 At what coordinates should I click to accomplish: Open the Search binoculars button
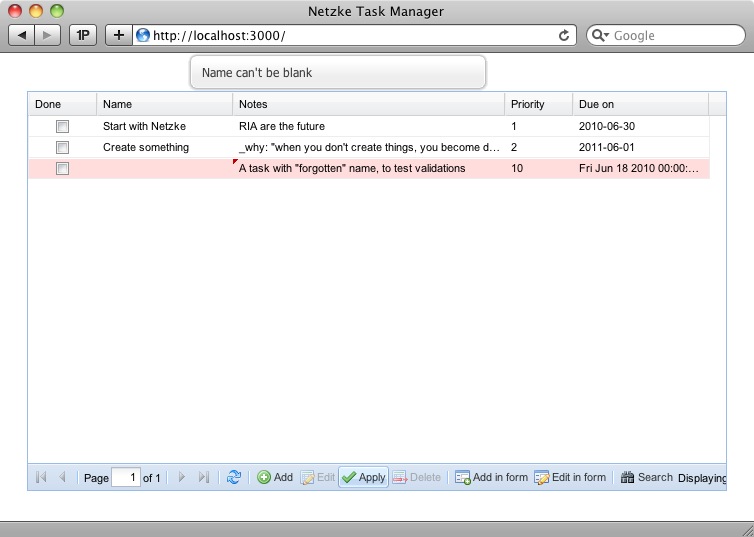[x=646, y=477]
